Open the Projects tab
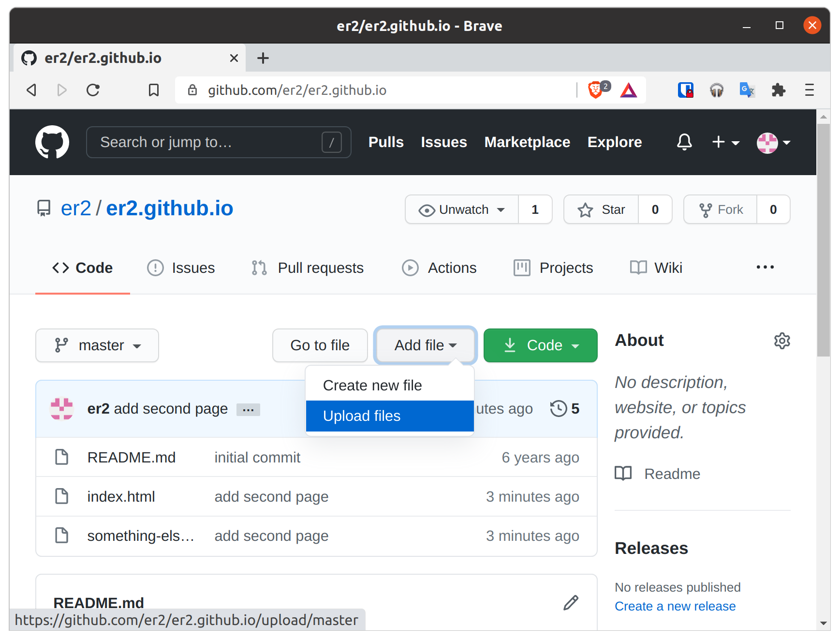The height and width of the screenshot is (640, 840). 553,268
